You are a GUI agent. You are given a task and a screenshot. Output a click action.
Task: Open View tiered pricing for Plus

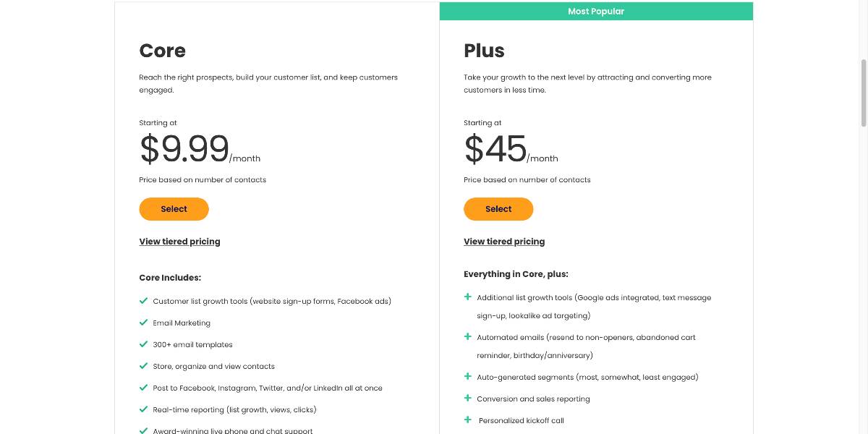pyautogui.click(x=504, y=242)
